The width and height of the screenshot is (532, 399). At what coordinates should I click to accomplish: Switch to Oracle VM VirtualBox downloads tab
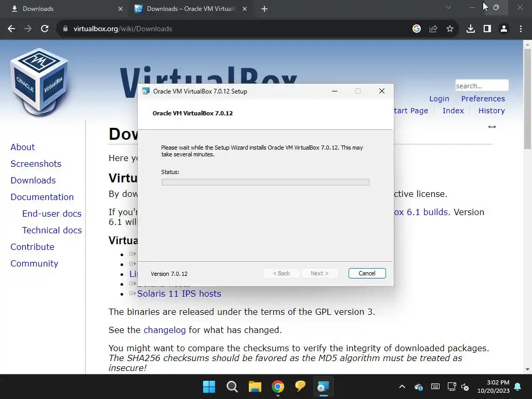[x=191, y=9]
